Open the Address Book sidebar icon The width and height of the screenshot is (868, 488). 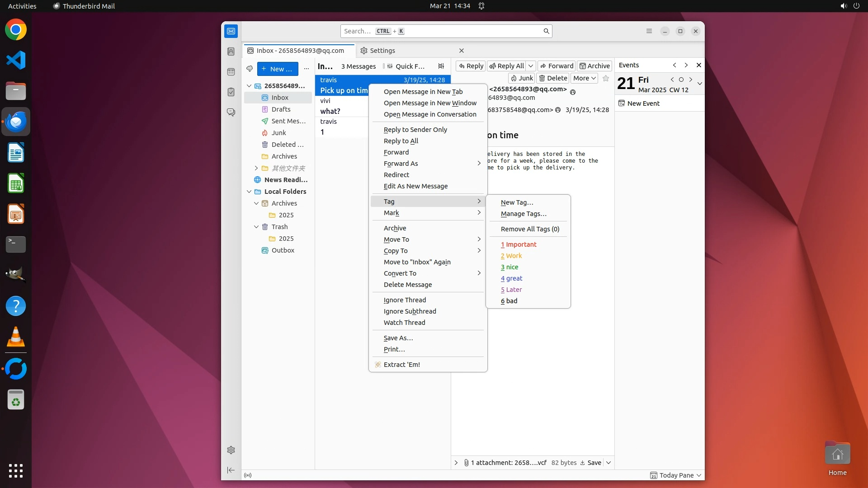tap(231, 52)
